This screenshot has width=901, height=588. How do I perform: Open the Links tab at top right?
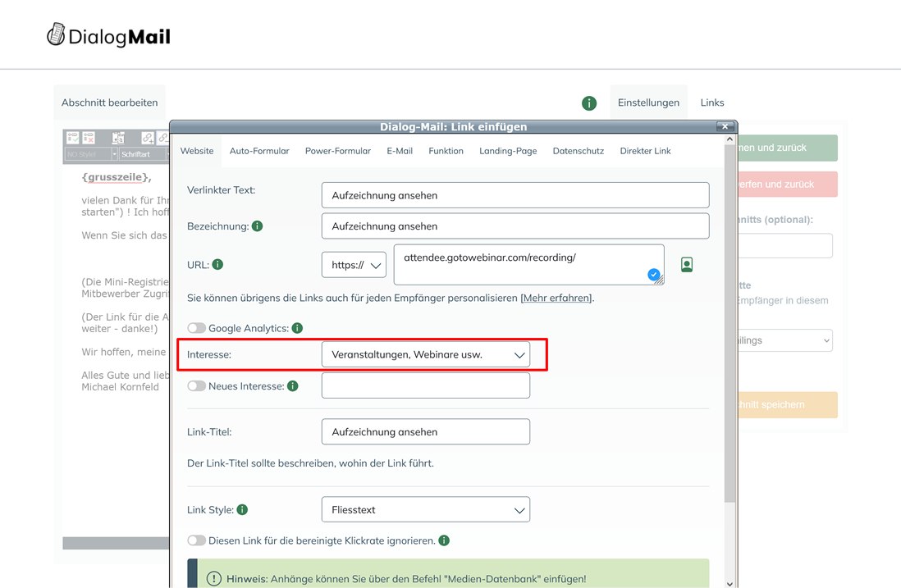point(711,103)
